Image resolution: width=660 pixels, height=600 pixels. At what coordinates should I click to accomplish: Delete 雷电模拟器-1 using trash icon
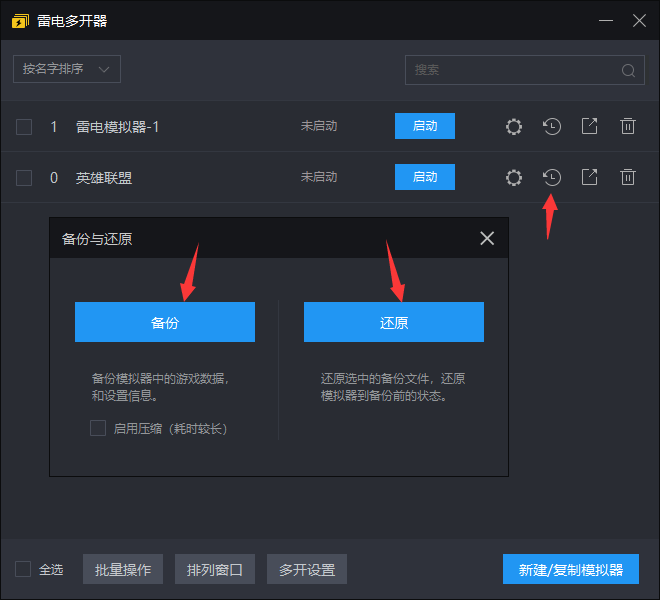coord(628,126)
